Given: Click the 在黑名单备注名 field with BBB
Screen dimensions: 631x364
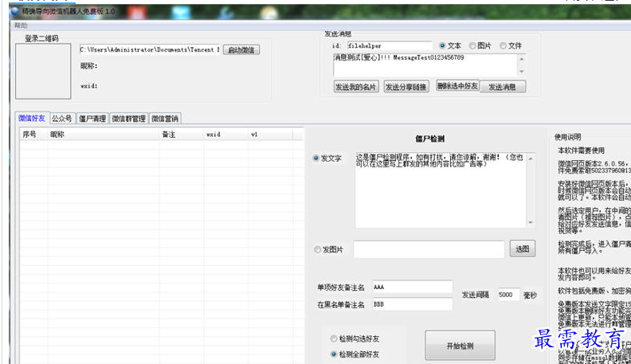Looking at the screenshot, I should 412,304.
